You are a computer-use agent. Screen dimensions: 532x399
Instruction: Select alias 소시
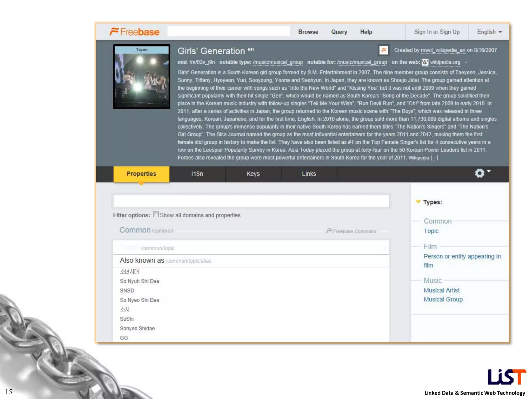(125, 310)
